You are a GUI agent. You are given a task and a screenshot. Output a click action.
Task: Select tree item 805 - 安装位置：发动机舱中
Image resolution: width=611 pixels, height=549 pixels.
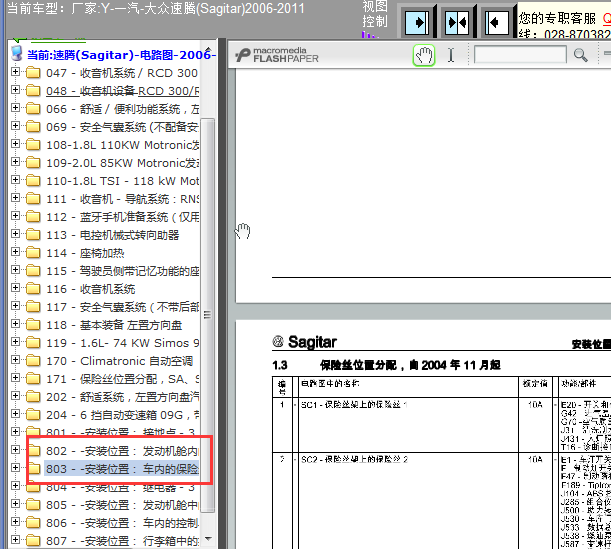point(122,505)
